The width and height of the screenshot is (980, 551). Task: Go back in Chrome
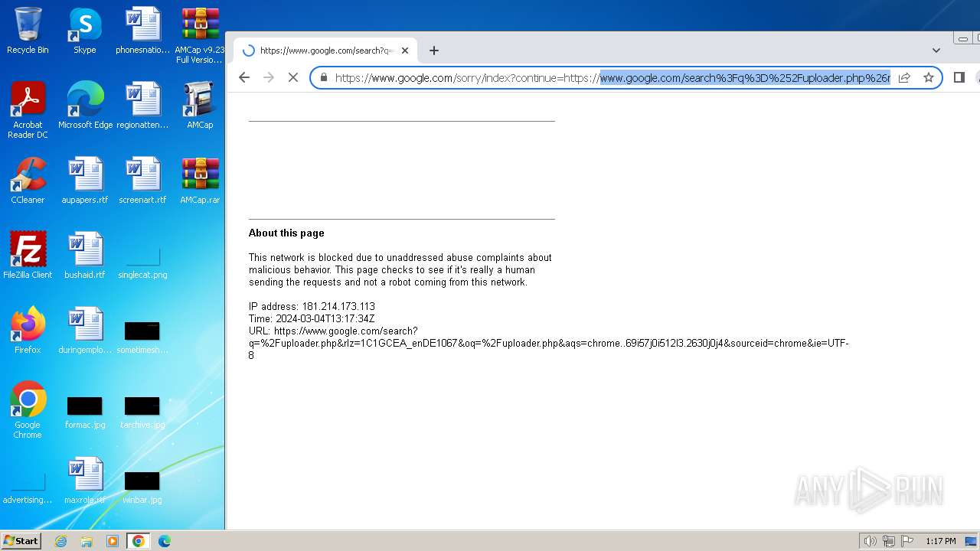coord(244,77)
